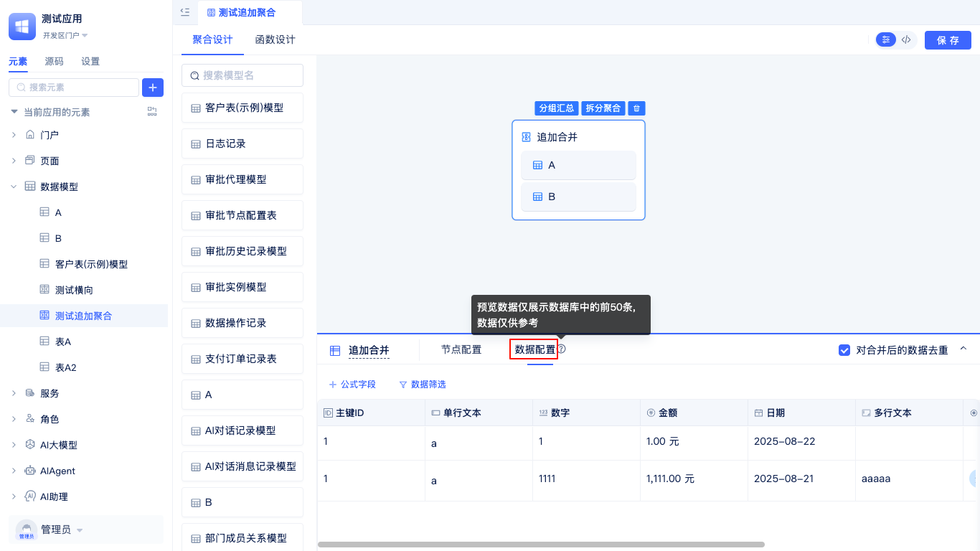Click the table horizontal scrollbar
The width and height of the screenshot is (980, 551).
tap(541, 545)
